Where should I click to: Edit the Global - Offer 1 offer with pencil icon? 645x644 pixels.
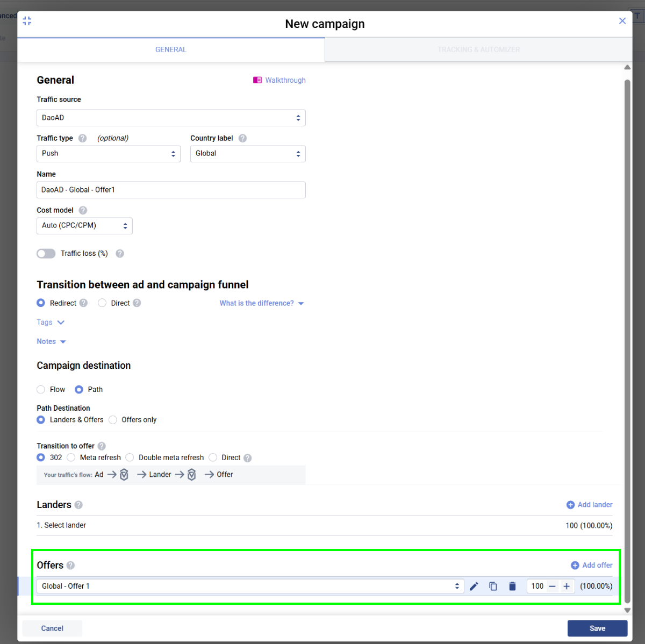tap(474, 586)
